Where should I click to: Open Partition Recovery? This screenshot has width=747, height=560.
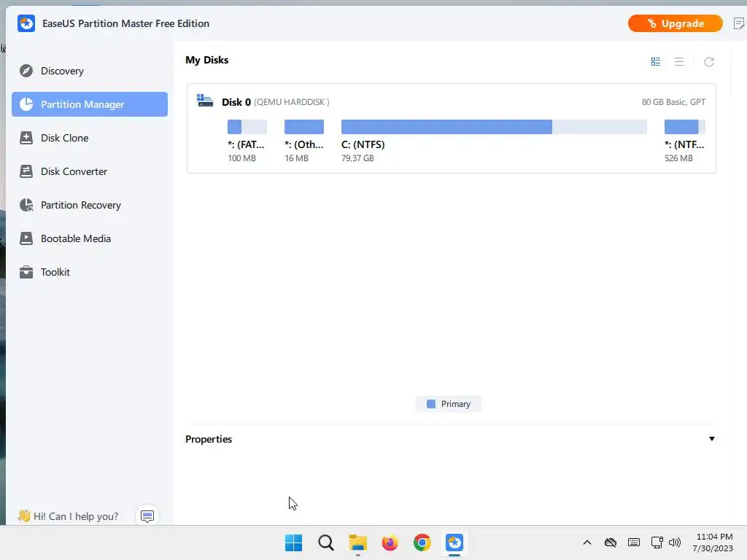pos(90,205)
